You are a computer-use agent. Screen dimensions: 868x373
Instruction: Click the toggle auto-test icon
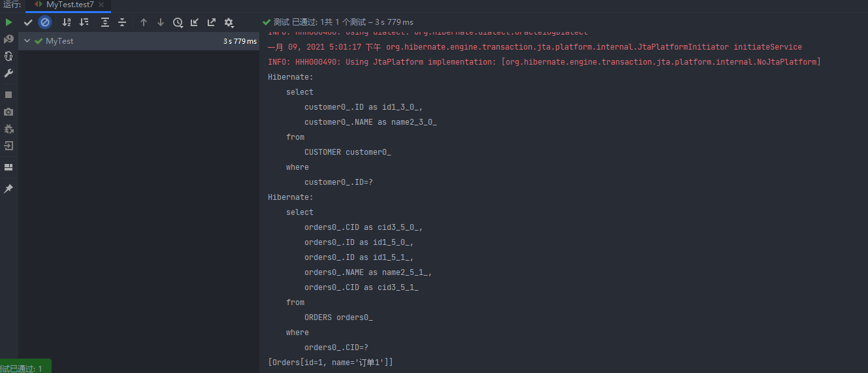[x=8, y=56]
